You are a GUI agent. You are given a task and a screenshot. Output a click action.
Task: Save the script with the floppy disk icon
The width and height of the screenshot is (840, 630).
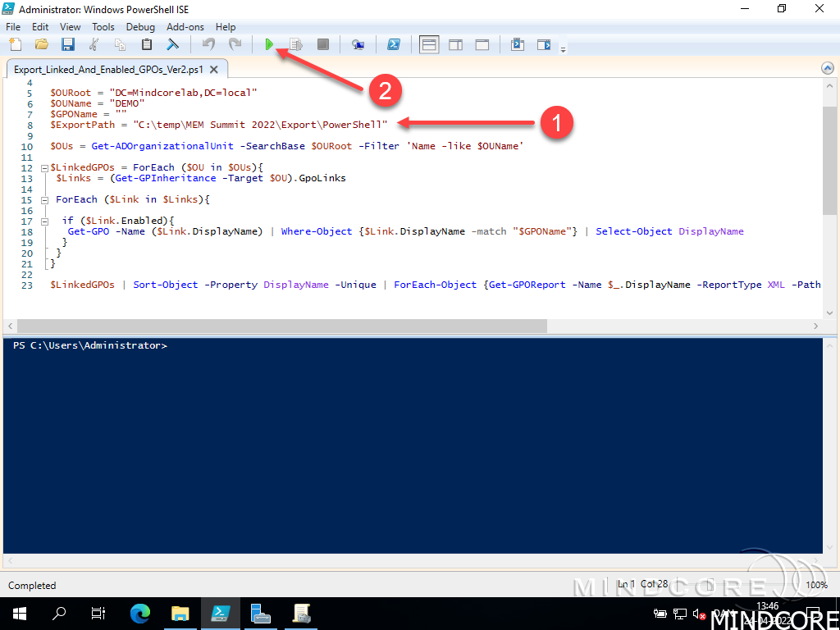[x=67, y=45]
